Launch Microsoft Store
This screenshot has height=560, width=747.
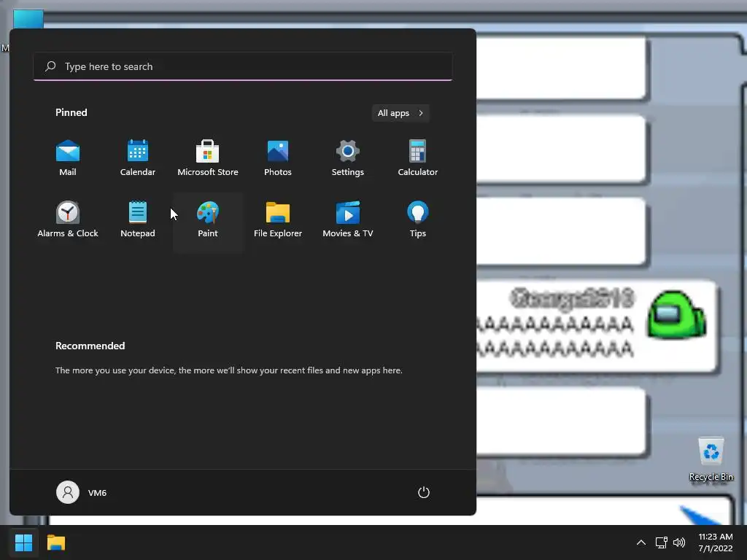208,158
